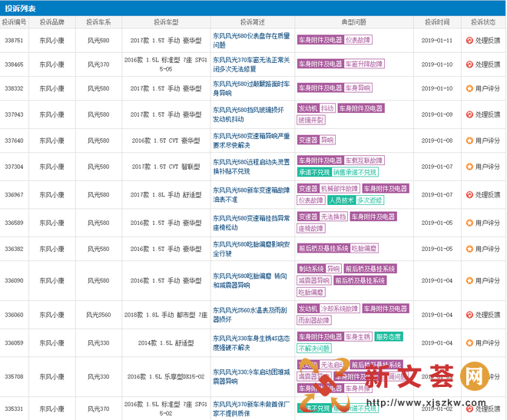Open complaint link 东风风光S560水温表及雨刮器损坏

point(250,315)
